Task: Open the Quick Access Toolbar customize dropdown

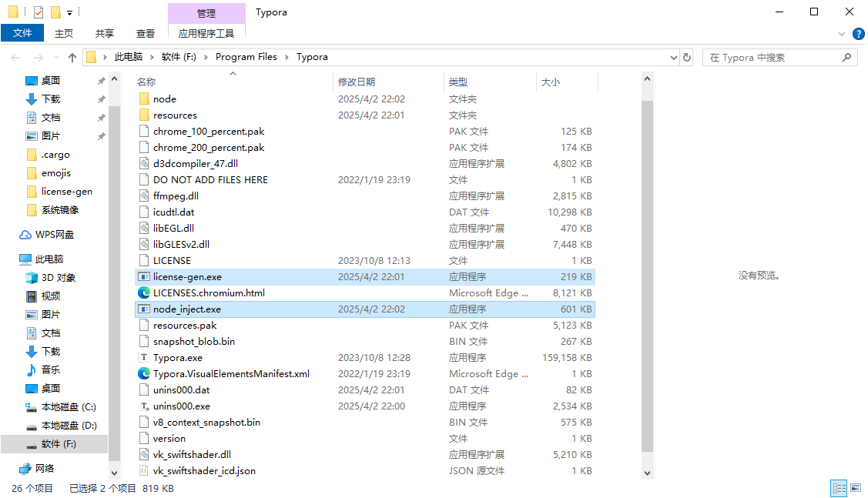Action: coord(69,13)
